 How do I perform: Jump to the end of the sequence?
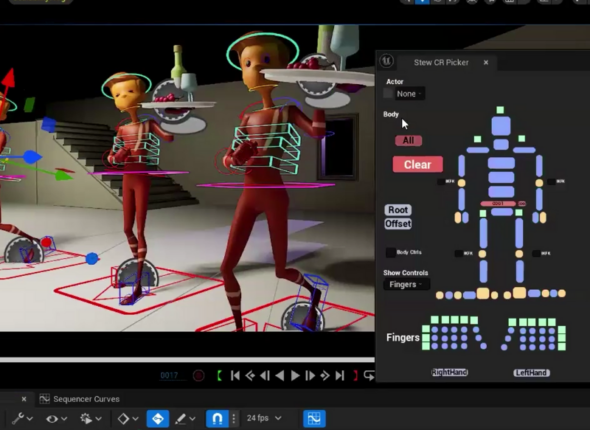coord(340,375)
